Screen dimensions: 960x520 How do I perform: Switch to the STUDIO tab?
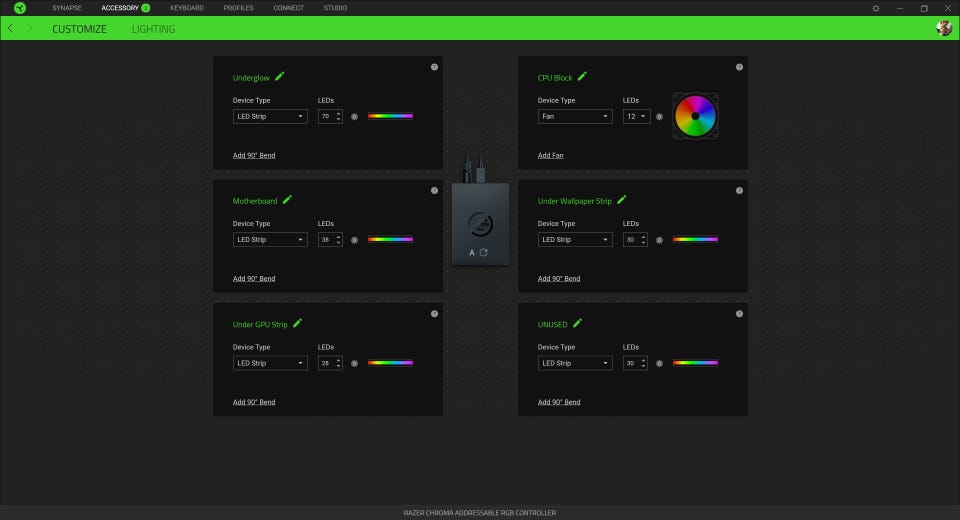(x=335, y=8)
